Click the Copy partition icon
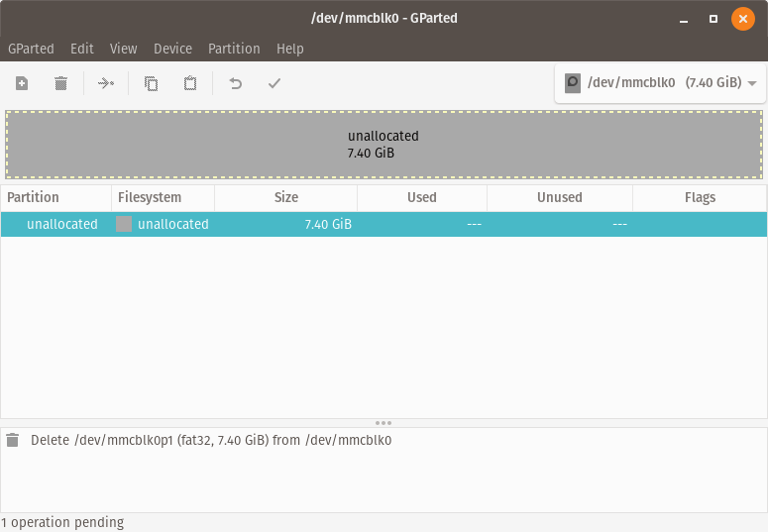 click(x=151, y=83)
